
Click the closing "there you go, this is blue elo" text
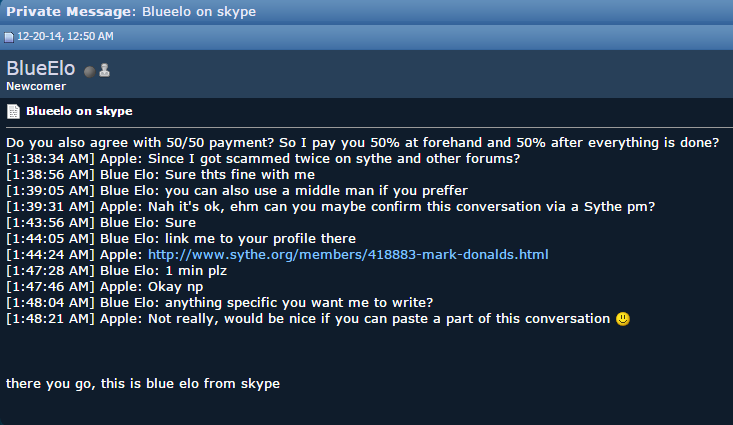point(143,384)
